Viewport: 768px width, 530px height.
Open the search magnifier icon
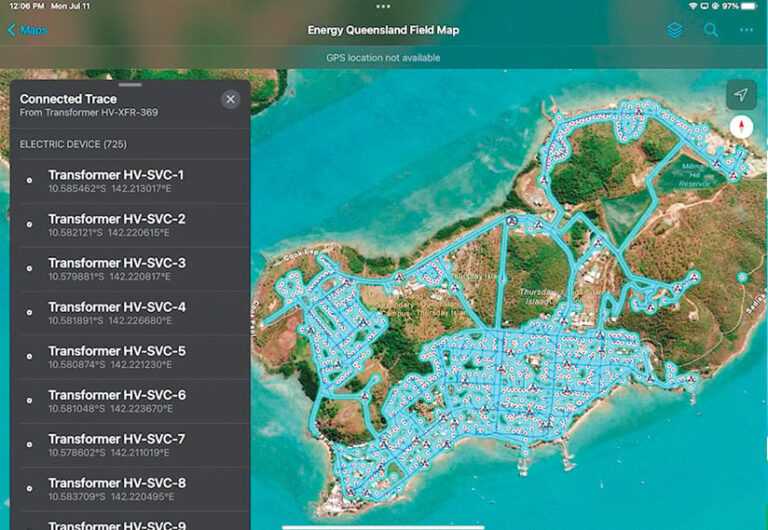[711, 30]
